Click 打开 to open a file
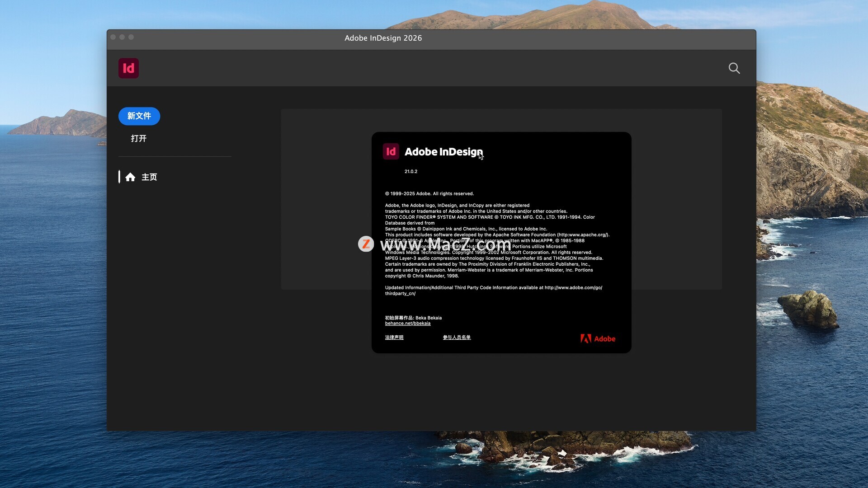Image resolution: width=868 pixels, height=488 pixels. [138, 138]
